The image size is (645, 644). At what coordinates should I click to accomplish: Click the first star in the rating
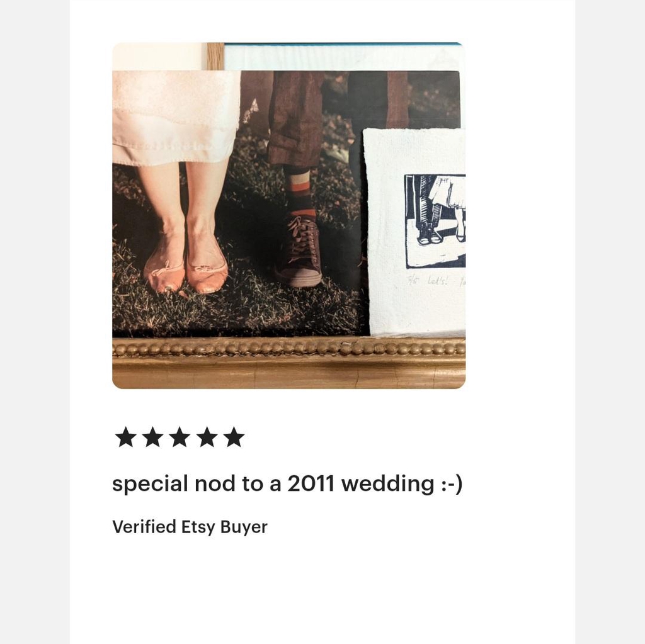125,437
